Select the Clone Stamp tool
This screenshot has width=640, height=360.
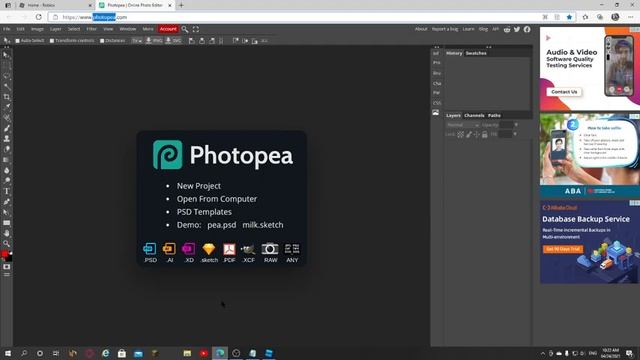pos(6,139)
